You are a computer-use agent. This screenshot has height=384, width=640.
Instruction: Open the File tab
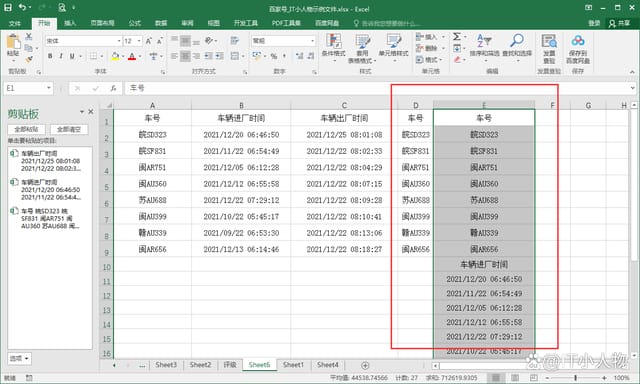click(15, 23)
